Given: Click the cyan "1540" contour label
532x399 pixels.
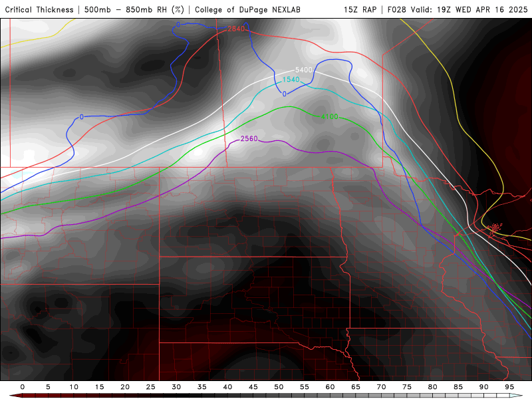Looking at the screenshot, I should [x=291, y=79].
